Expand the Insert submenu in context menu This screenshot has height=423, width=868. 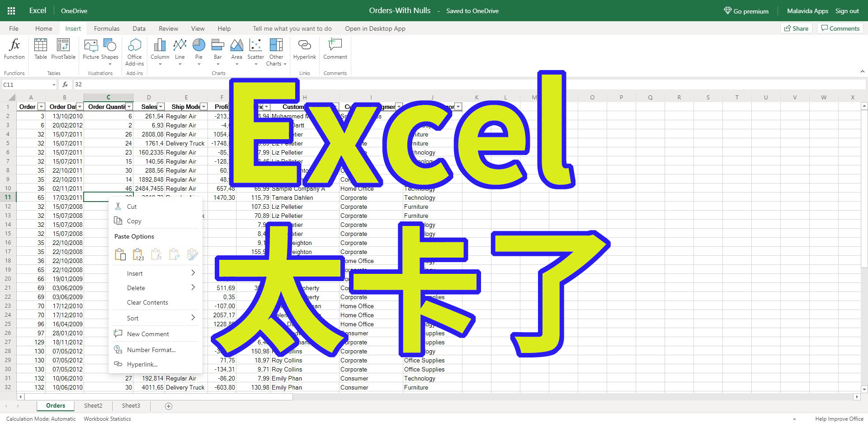[x=193, y=273]
